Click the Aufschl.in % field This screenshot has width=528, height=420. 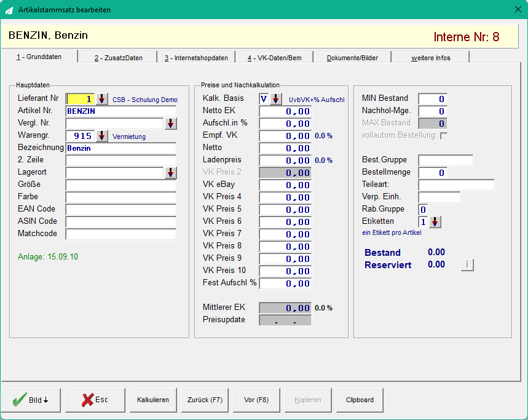pyautogui.click(x=285, y=124)
